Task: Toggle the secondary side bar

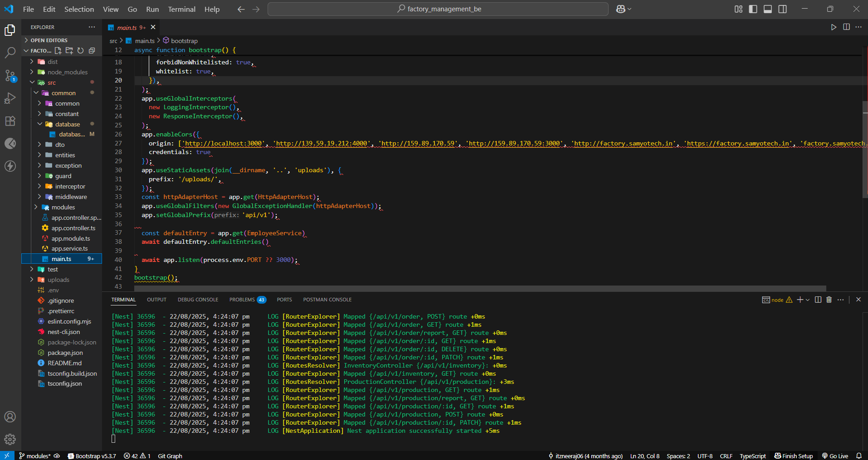Action: (x=782, y=9)
